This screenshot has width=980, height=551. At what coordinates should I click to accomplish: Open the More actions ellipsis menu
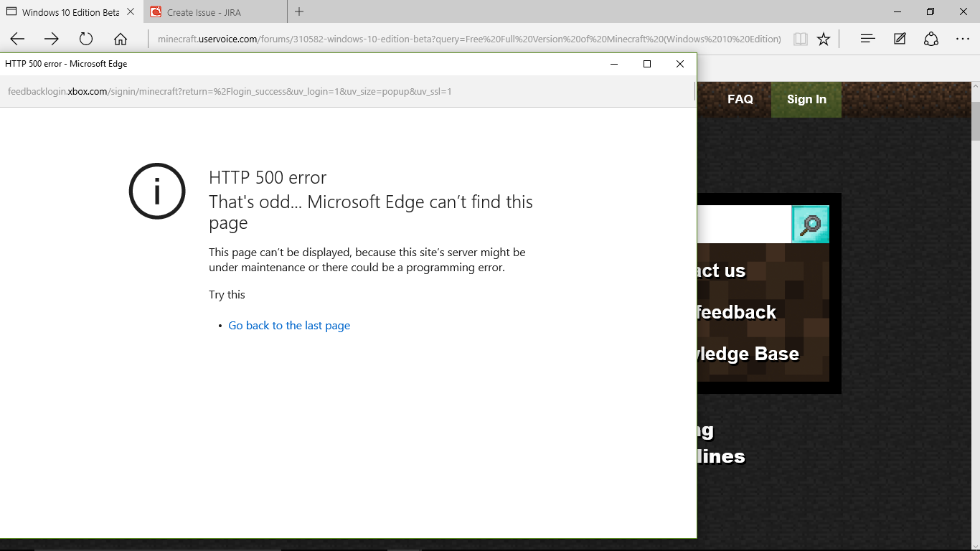click(x=963, y=39)
